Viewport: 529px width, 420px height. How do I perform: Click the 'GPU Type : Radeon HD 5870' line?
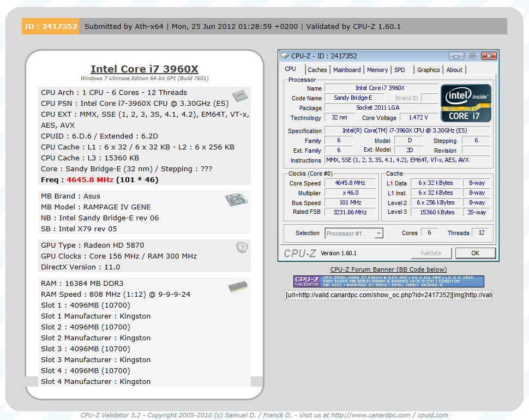tap(93, 245)
